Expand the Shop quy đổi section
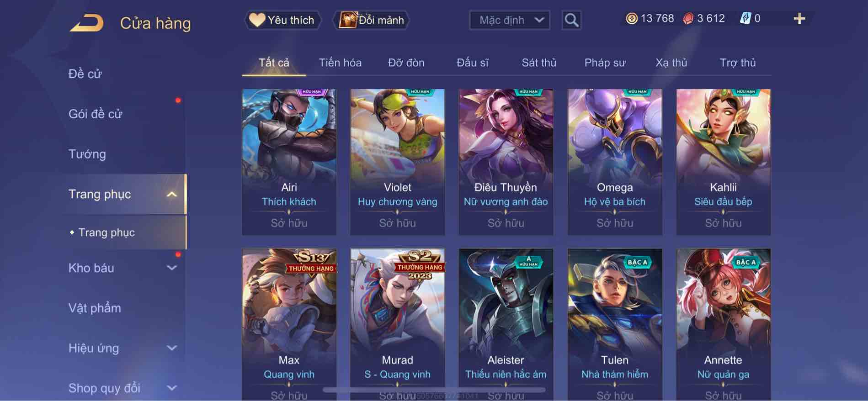868x401 pixels. point(171,388)
